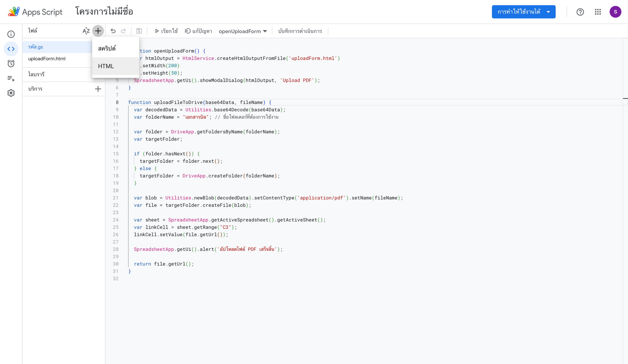Open the help question mark icon

pyautogui.click(x=580, y=12)
